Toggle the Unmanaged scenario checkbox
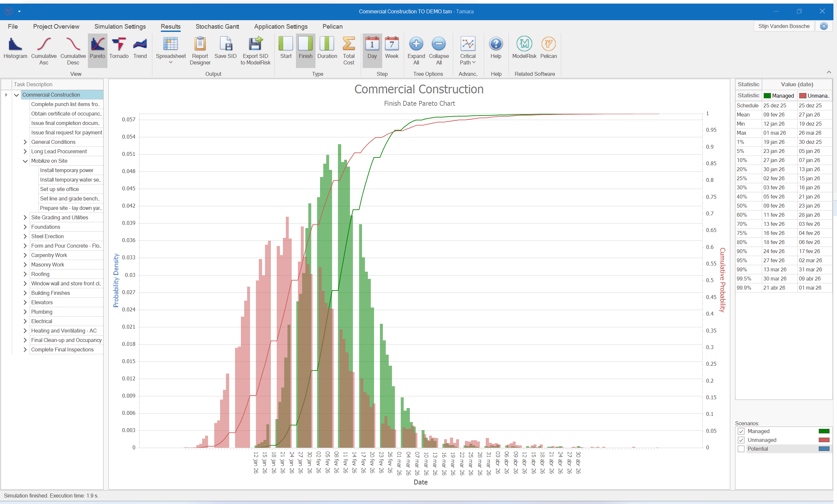This screenshot has width=837, height=504. 741,440
